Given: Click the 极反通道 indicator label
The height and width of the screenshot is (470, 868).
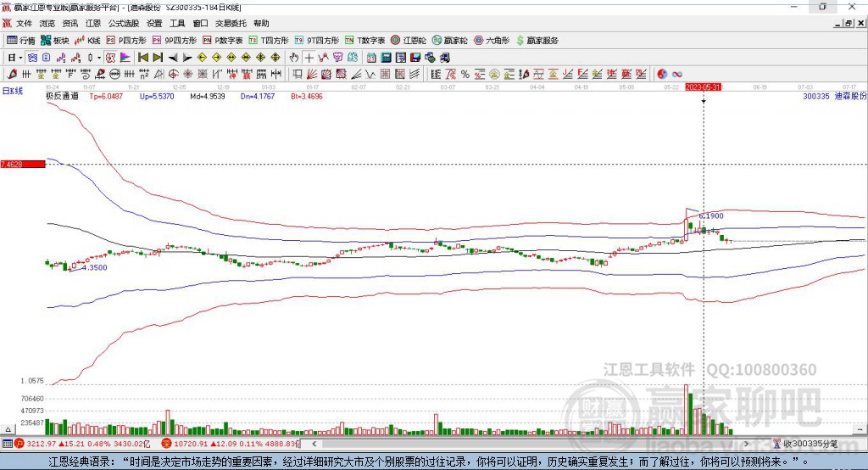Looking at the screenshot, I should click(62, 96).
